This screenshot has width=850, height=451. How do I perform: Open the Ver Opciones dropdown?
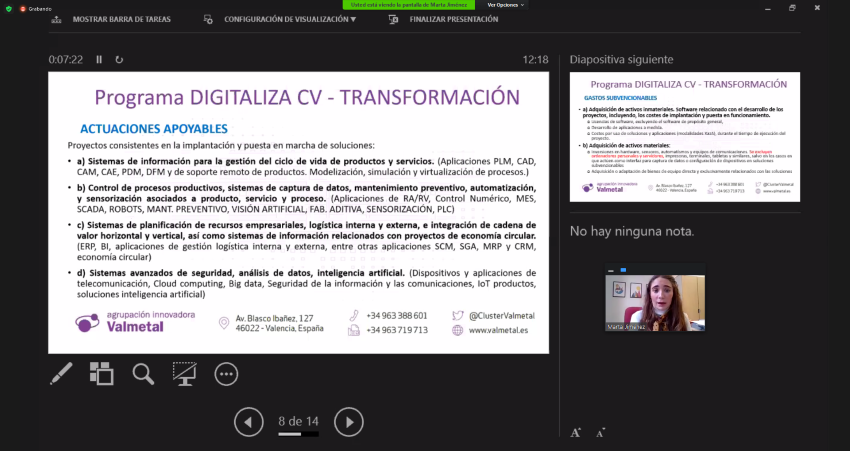click(506, 5)
